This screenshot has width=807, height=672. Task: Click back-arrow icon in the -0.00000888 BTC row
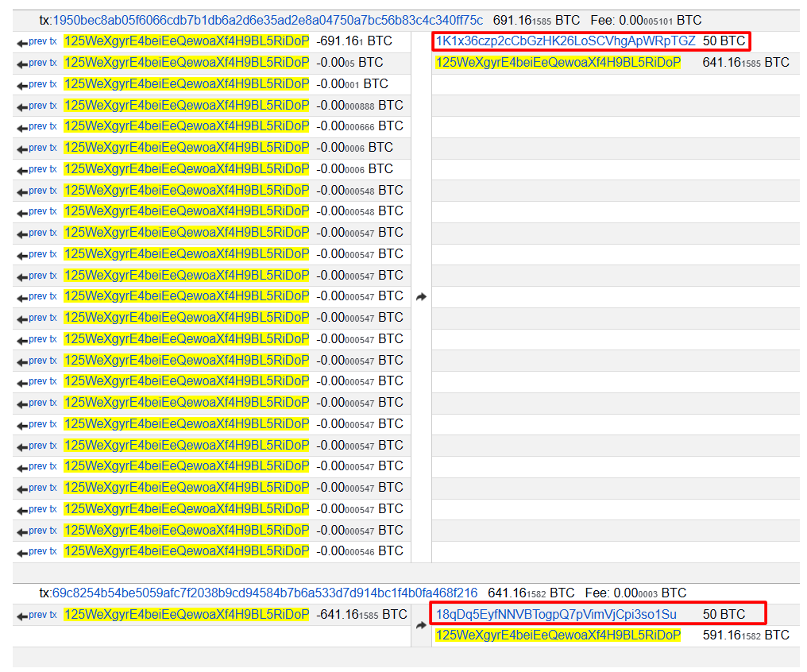(x=22, y=107)
